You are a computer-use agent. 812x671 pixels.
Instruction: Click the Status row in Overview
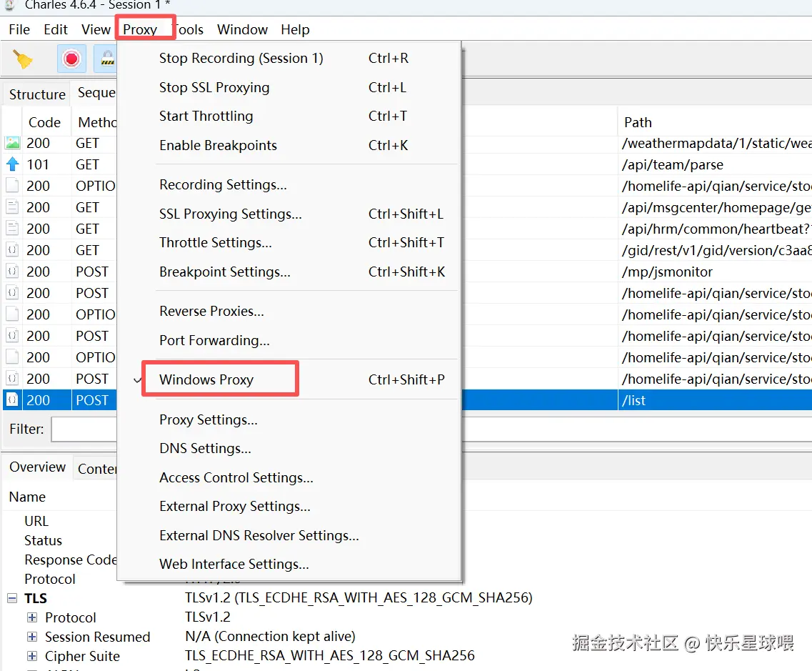point(43,540)
